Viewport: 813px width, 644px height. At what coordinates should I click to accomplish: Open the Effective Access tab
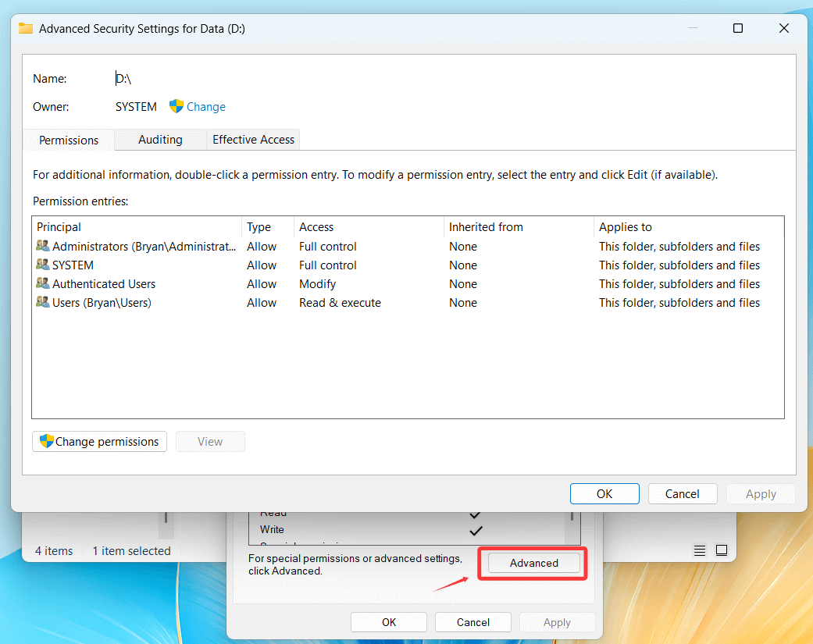pyautogui.click(x=253, y=140)
